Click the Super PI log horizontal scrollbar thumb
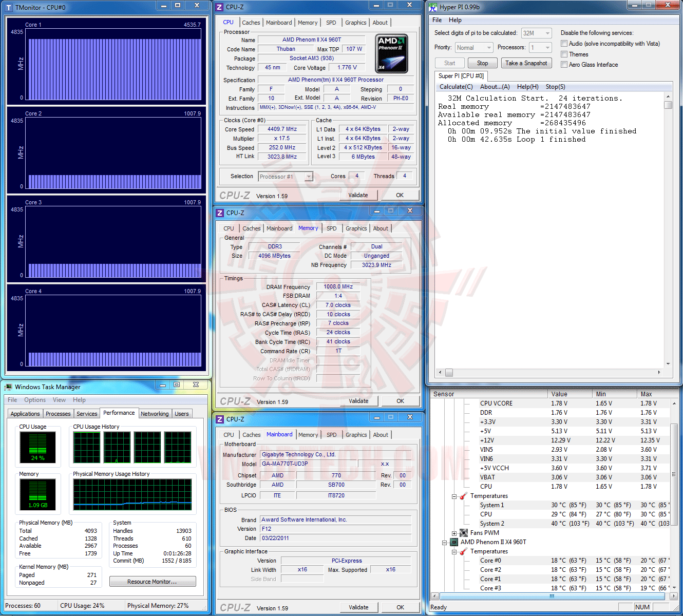Screen dimensions: 683x616 [448, 372]
